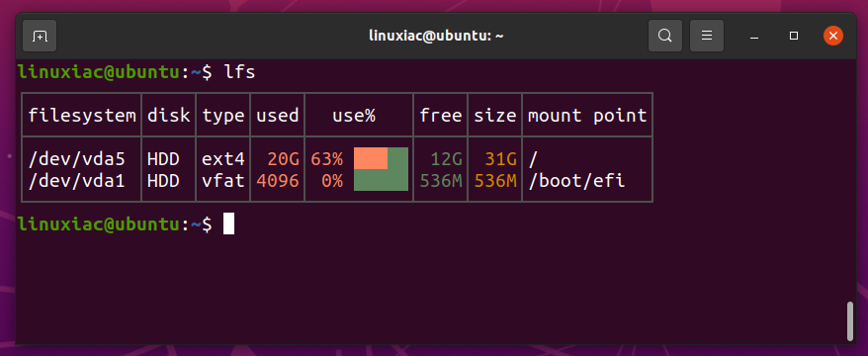Click the vfat type value

click(x=223, y=181)
